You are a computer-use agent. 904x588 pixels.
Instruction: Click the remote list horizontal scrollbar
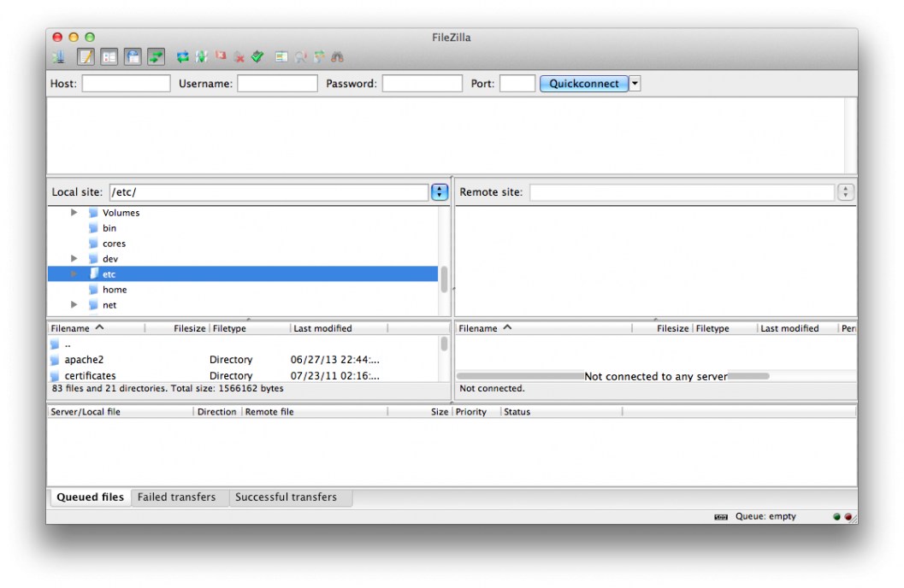[x=612, y=376]
